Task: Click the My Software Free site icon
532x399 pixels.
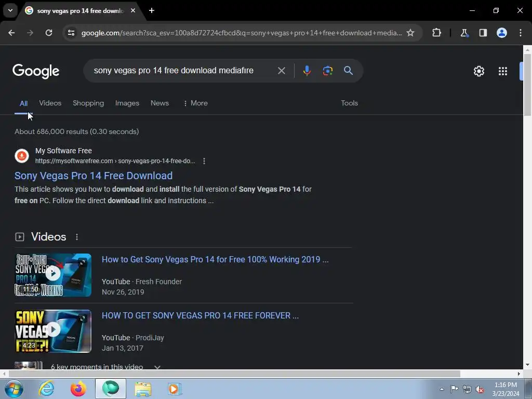Action: 22,156
